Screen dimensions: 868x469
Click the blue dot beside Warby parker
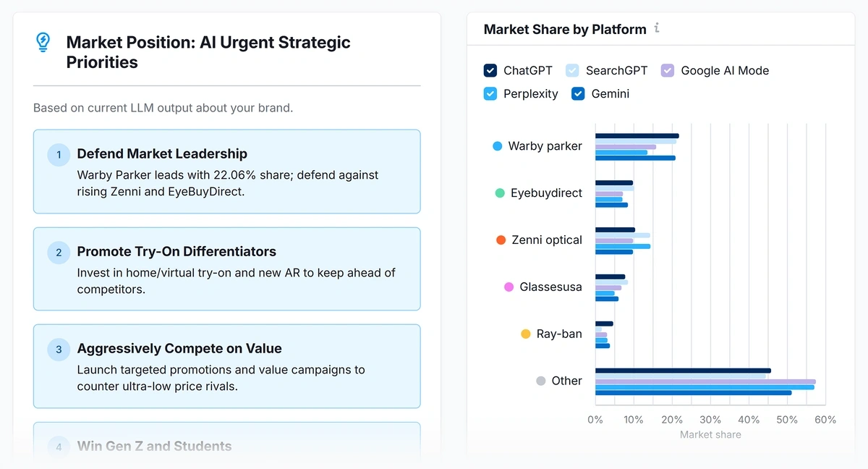(x=496, y=145)
